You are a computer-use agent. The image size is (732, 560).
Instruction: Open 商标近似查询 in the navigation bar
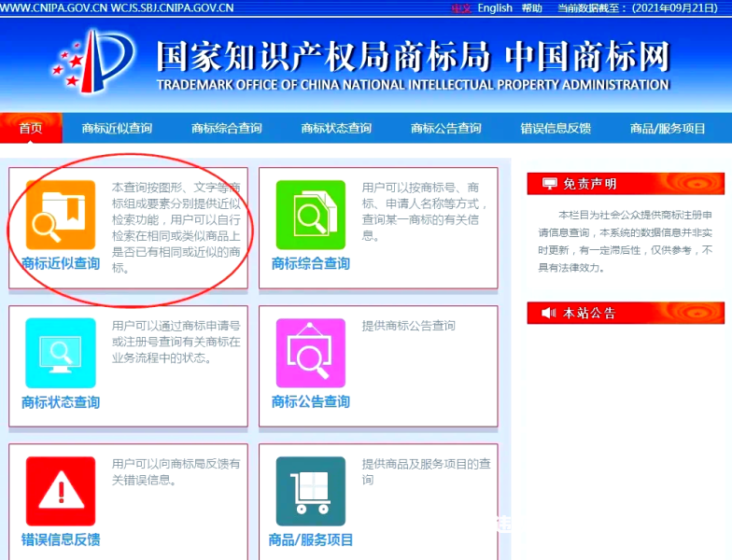[117, 129]
